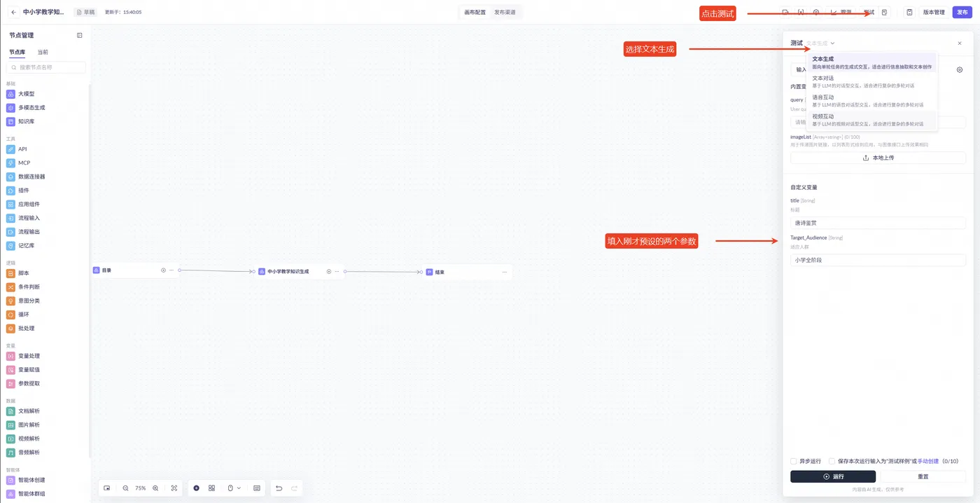This screenshot has width=980, height=503.
Task: Choose 文本对话 from the dropdown
Action: click(871, 81)
